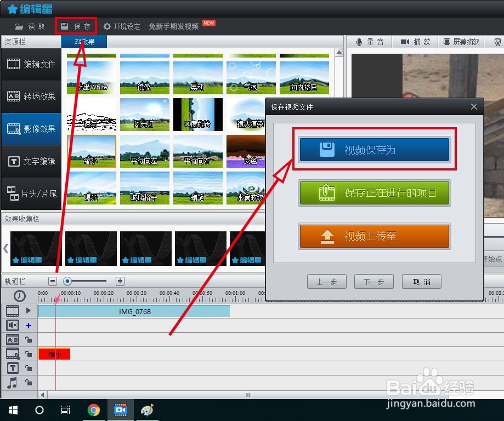Choose the 向内挤压 effect thumbnail

(x=304, y=78)
